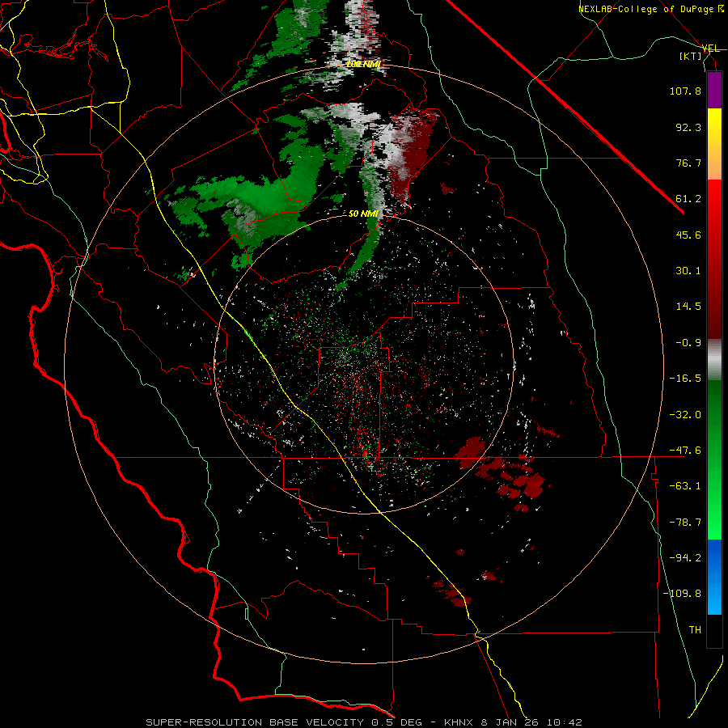
Task: Select the 92.3 legend value
Action: (688, 127)
